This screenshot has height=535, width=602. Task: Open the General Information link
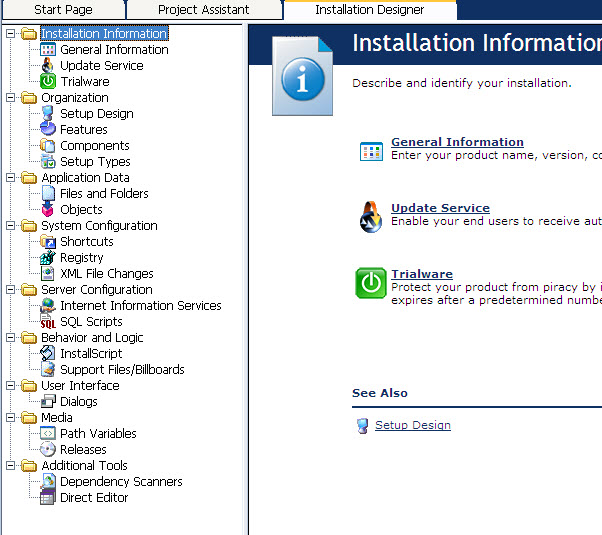(x=457, y=142)
